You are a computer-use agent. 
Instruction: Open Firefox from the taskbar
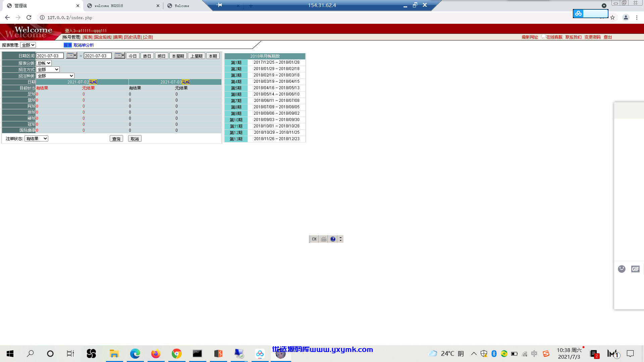pos(156,354)
